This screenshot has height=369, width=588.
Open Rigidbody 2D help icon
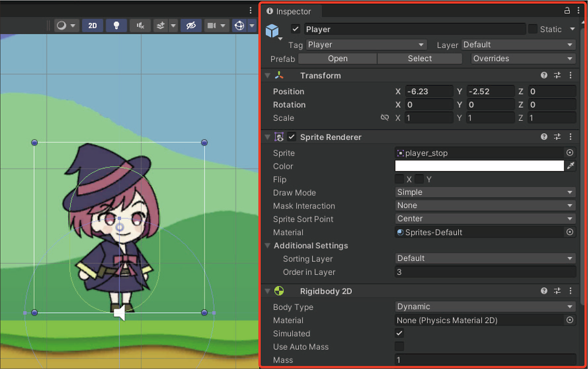click(544, 291)
